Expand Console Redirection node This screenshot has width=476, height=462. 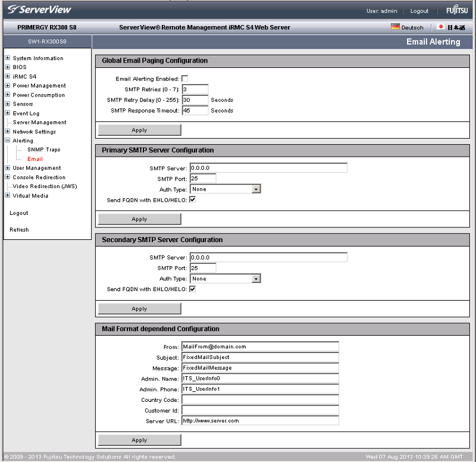[x=8, y=177]
